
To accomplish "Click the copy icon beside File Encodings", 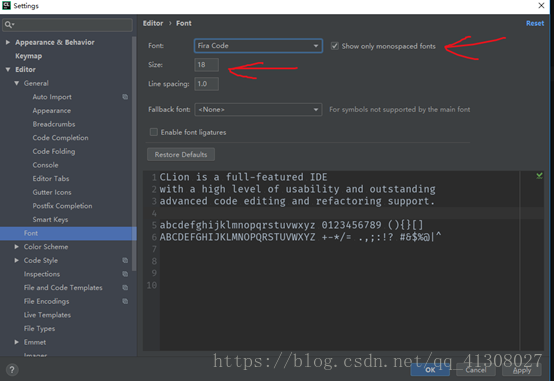I will [x=125, y=301].
